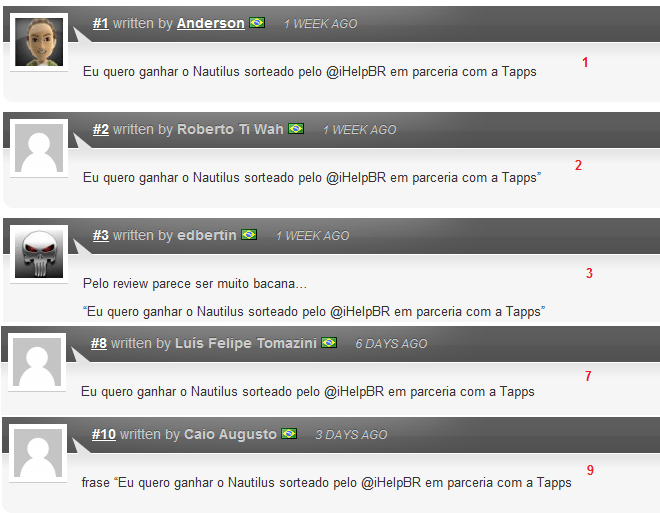Open the #2 comment permalink
This screenshot has height=513, width=660.
coord(101,129)
